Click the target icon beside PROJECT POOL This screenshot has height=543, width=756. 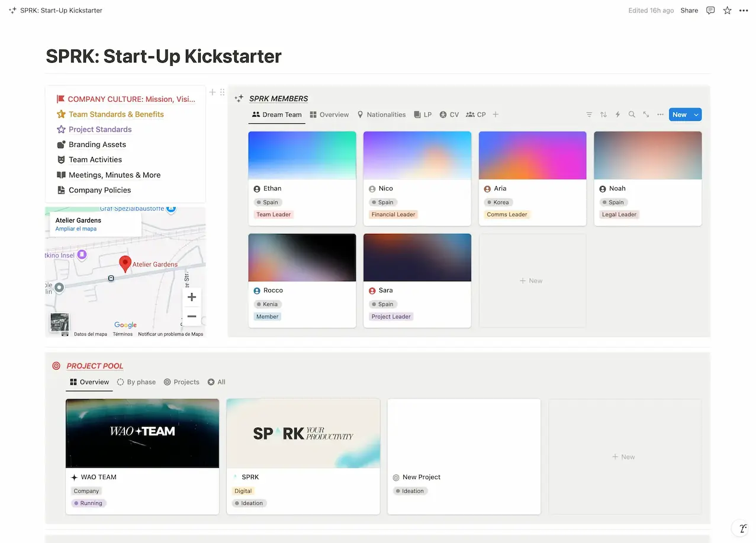coord(56,366)
